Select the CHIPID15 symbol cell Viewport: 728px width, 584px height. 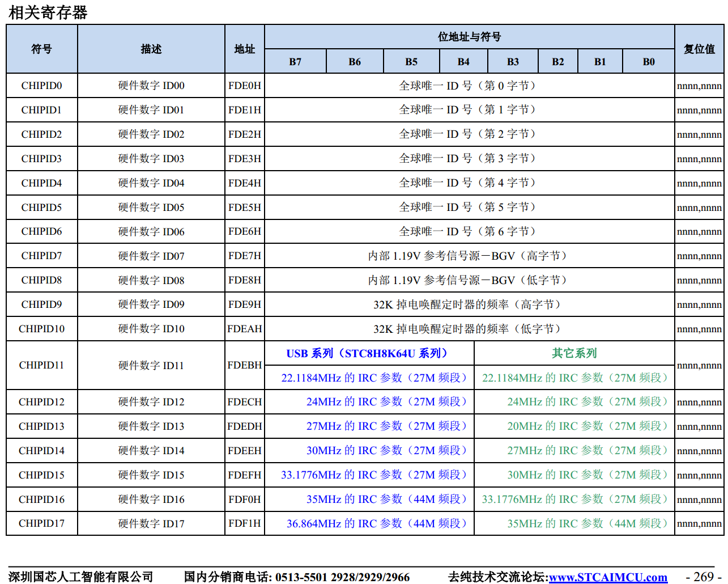point(42,475)
